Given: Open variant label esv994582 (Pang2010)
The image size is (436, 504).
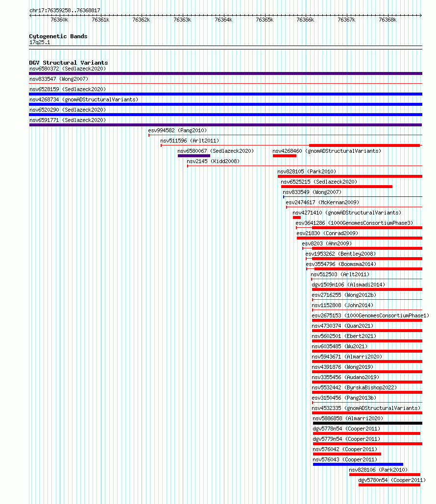Looking at the screenshot, I should point(177,130).
